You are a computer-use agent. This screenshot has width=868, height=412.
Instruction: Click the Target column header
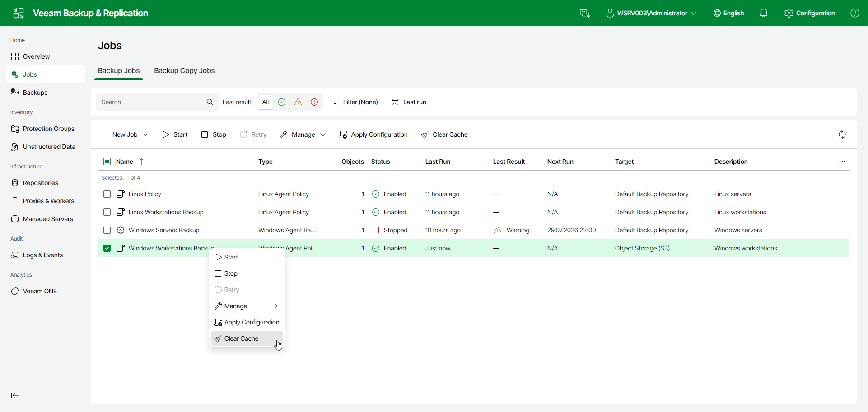click(625, 162)
